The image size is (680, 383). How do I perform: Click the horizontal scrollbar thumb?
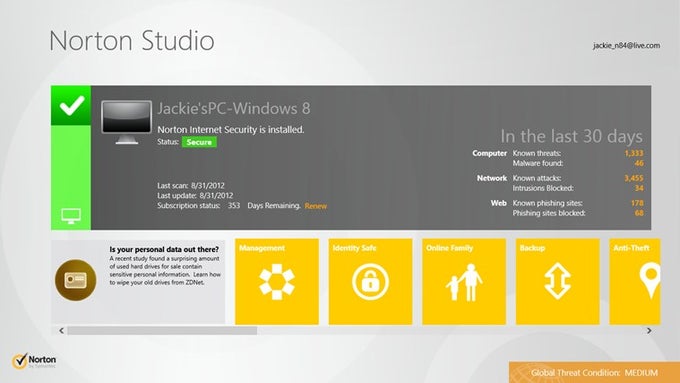click(162, 331)
